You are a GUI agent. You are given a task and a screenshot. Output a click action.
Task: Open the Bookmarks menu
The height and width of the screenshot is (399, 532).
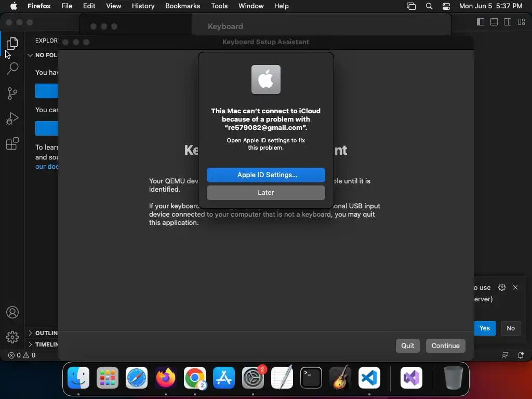pyautogui.click(x=182, y=6)
